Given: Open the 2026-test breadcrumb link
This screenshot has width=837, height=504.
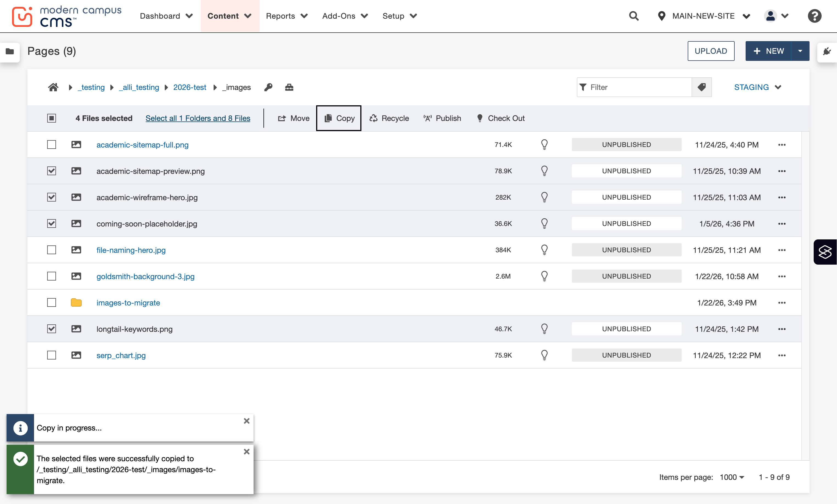Looking at the screenshot, I should pyautogui.click(x=190, y=87).
